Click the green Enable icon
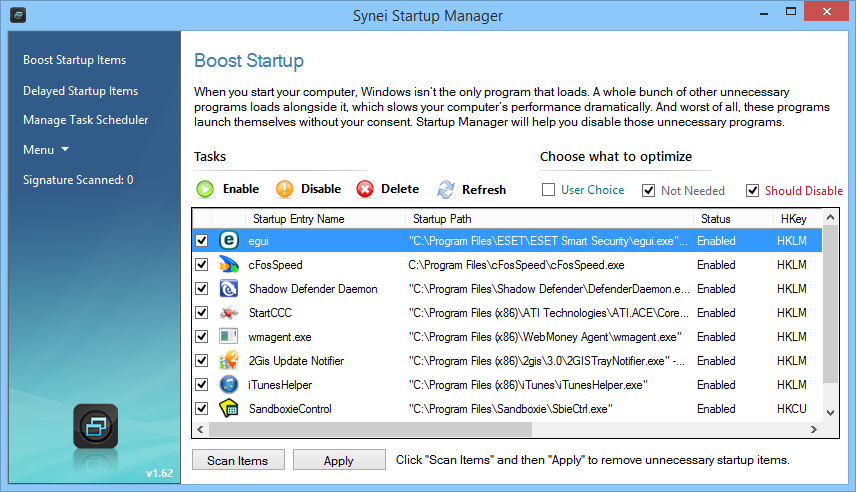856x492 pixels. pyautogui.click(x=205, y=189)
